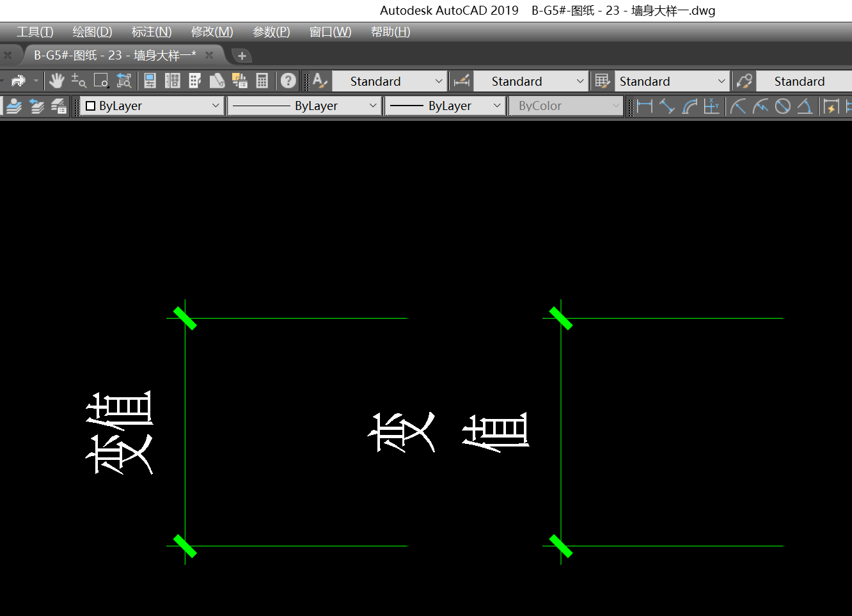Activate Zoom Realtime tool
852x616 pixels.
pyautogui.click(x=79, y=81)
